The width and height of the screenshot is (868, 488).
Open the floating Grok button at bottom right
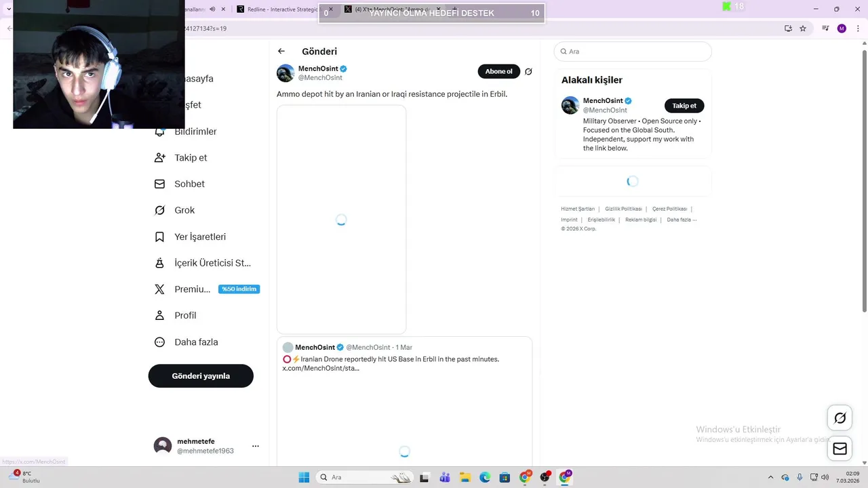(x=840, y=418)
